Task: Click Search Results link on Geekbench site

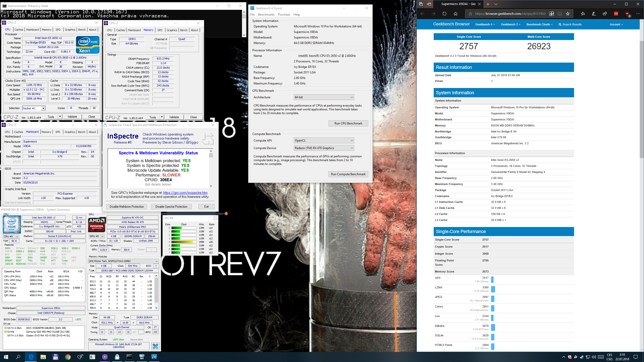Action: coord(570,24)
